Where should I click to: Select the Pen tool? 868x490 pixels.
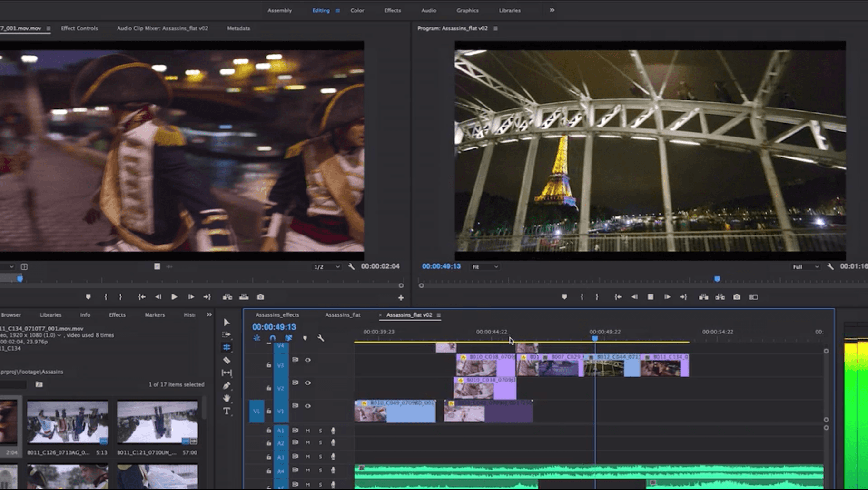click(226, 386)
